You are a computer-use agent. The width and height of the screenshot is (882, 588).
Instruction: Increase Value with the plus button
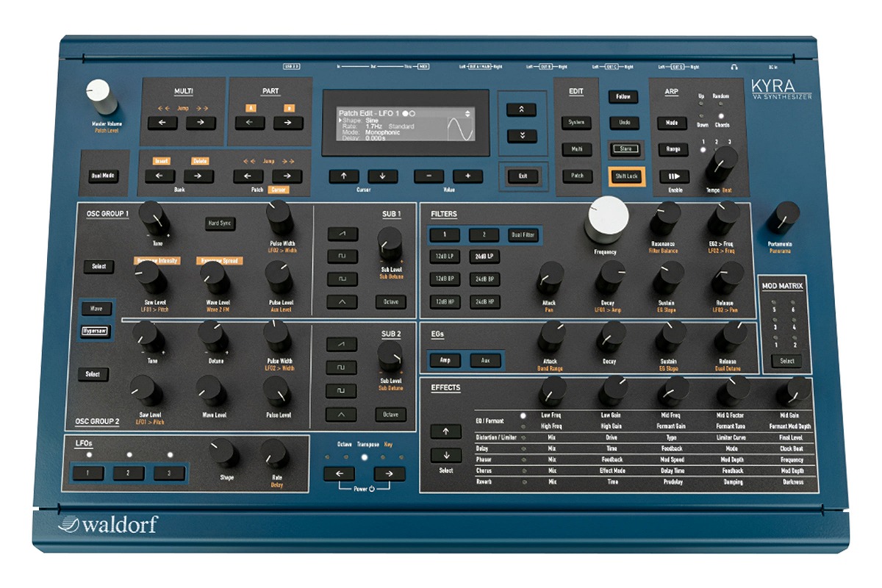tap(467, 176)
